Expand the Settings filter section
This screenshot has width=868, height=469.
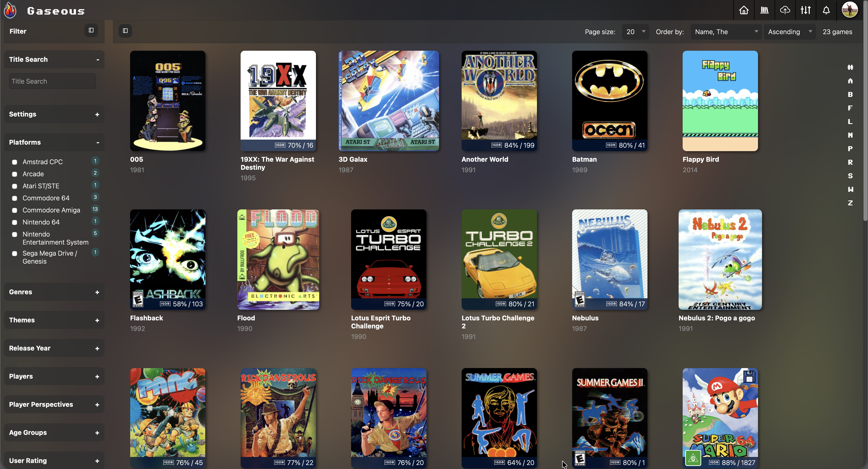click(x=97, y=114)
